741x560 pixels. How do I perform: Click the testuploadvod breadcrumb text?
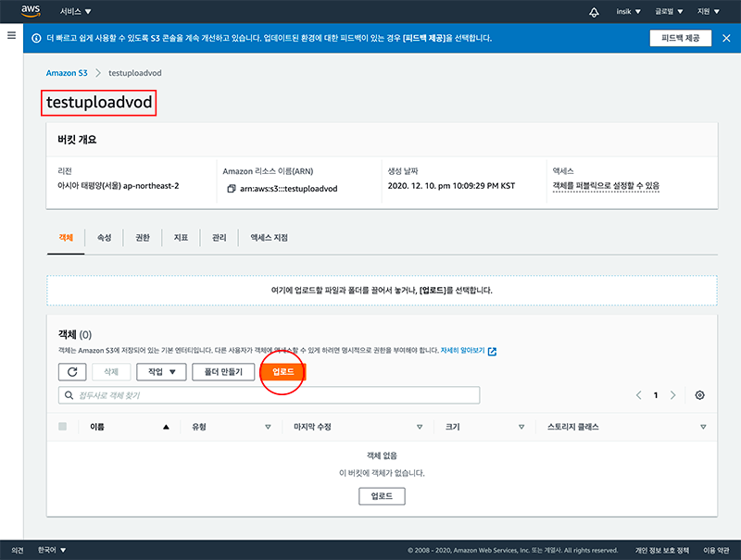[135, 73]
